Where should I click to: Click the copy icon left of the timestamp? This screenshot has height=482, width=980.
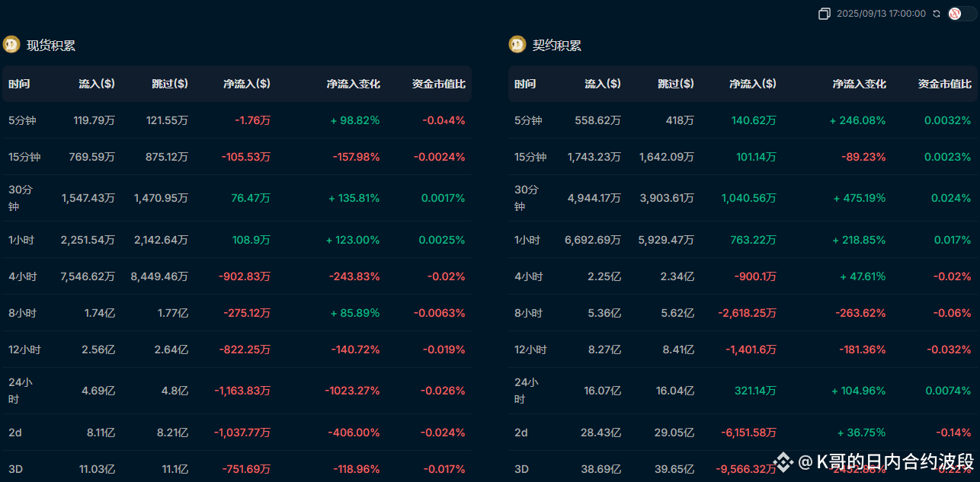(825, 13)
